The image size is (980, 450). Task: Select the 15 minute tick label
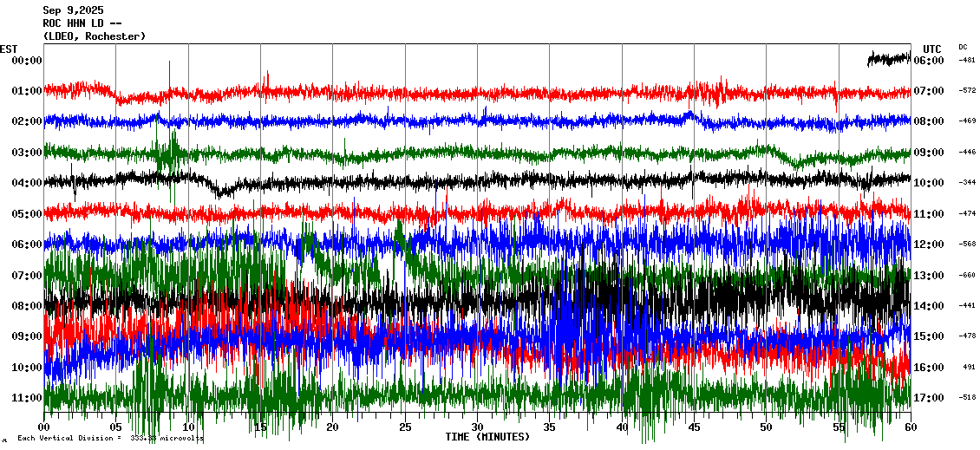(260, 427)
